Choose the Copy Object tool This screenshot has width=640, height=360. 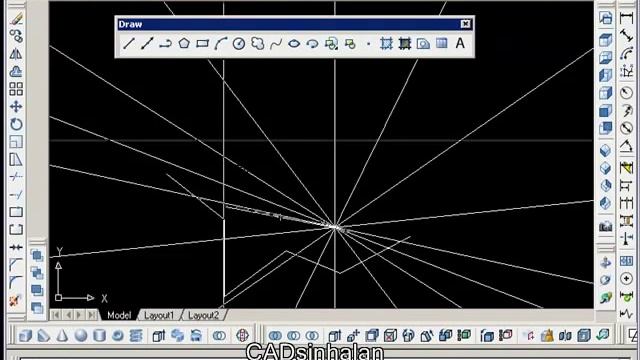16,36
